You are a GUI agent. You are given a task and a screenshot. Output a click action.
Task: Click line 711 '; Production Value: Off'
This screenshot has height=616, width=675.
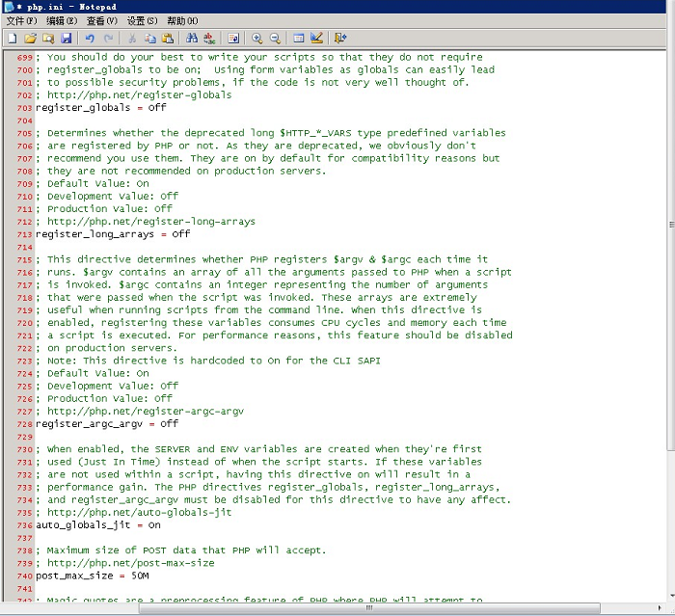[104, 209]
